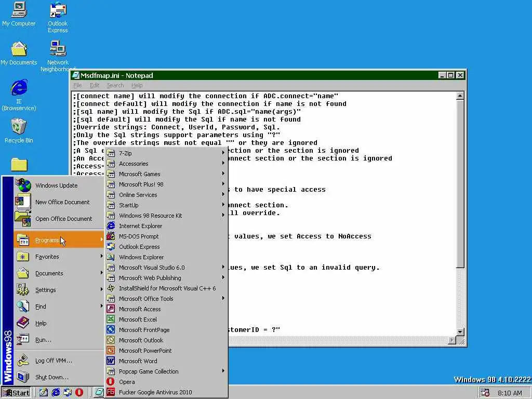Click Internet Explorer quick launch icon

[55, 392]
